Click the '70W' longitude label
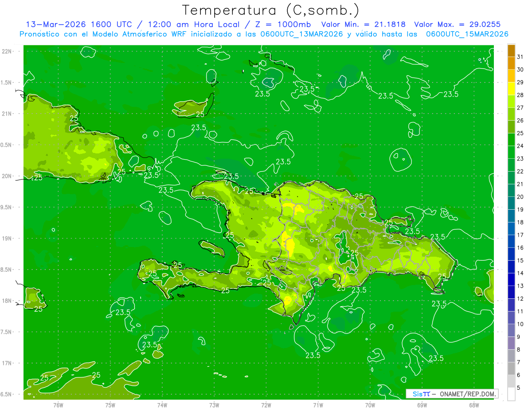 coord(370,405)
